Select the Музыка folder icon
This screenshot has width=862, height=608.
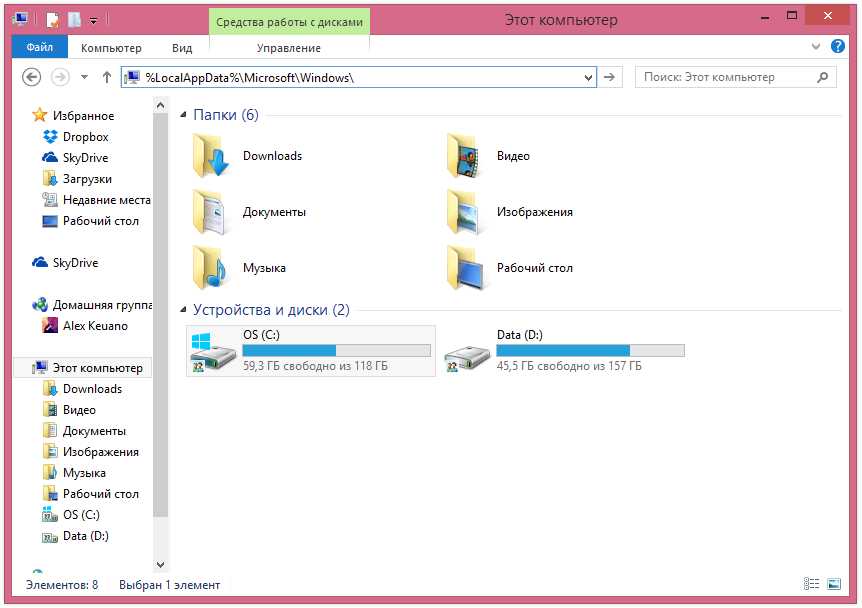click(x=211, y=268)
